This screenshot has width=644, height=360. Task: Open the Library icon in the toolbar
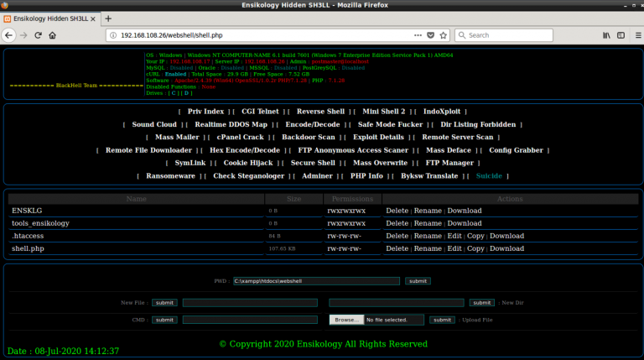(x=605, y=35)
